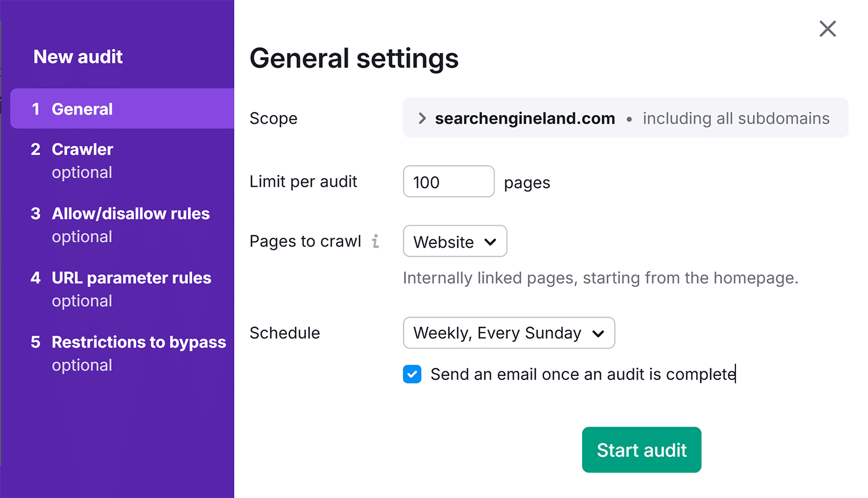Click the 'Internally linked pages' description text
Viewport: 868px width, 498px height.
pyautogui.click(x=601, y=278)
